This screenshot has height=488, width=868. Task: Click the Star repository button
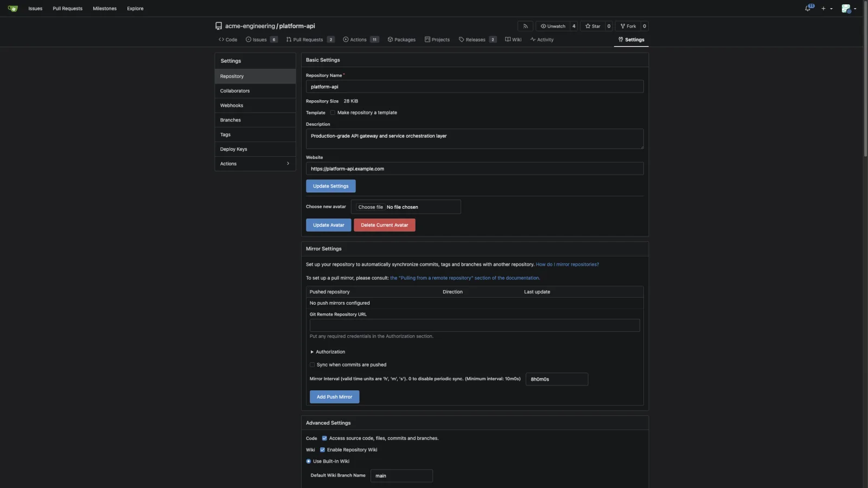592,26
